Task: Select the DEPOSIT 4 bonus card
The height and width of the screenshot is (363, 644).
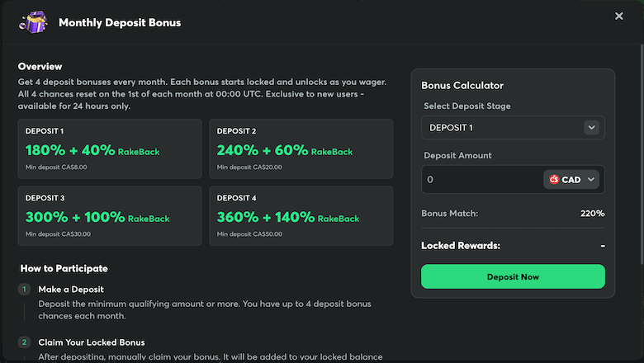Action: coord(301,216)
